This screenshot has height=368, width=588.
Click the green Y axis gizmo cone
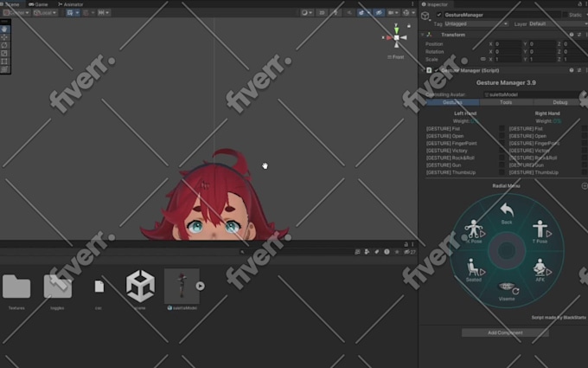(396, 29)
